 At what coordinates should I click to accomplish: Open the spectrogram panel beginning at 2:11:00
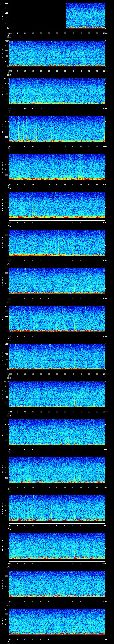click(57, 91)
